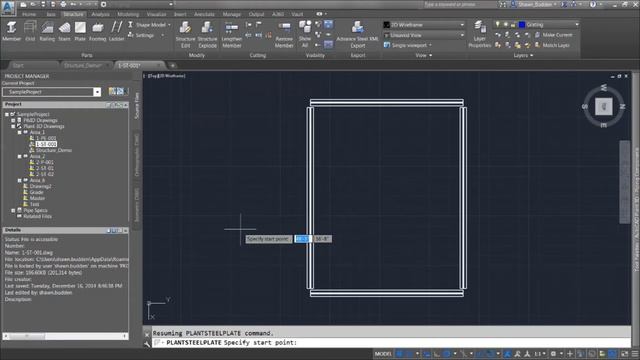640x360 pixels.
Task: Open Structure Edit tool
Action: [185, 35]
